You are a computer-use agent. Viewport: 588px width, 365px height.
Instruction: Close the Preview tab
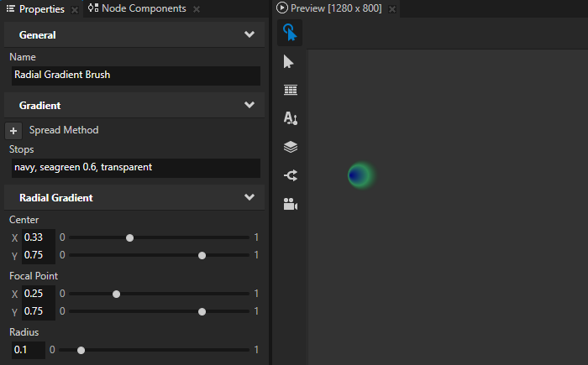[392, 9]
